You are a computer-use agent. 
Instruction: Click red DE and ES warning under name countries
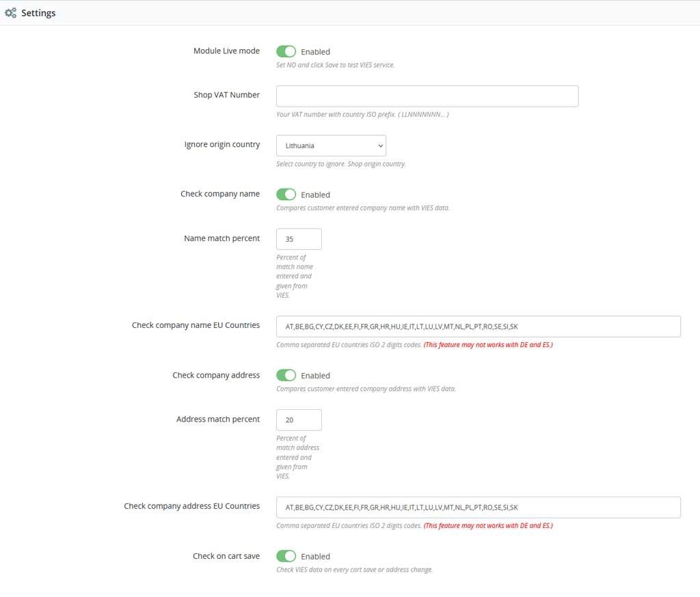coord(488,345)
